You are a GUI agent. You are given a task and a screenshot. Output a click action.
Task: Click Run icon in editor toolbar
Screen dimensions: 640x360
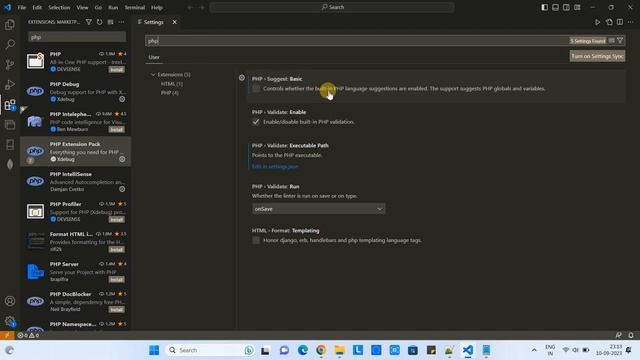pyautogui.click(x=598, y=22)
